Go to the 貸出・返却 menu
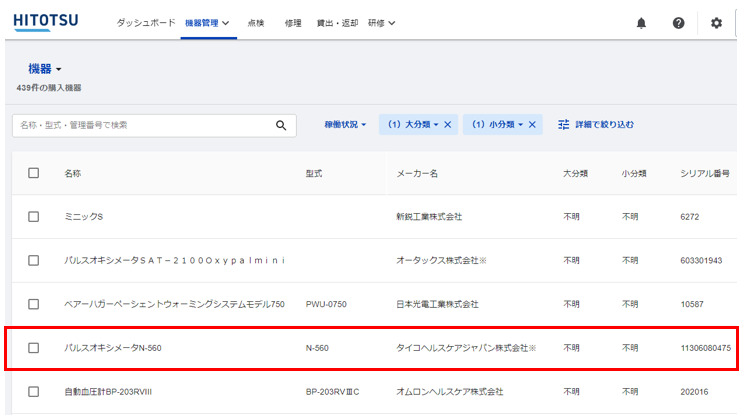This screenshot has width=741, height=416. 337,23
